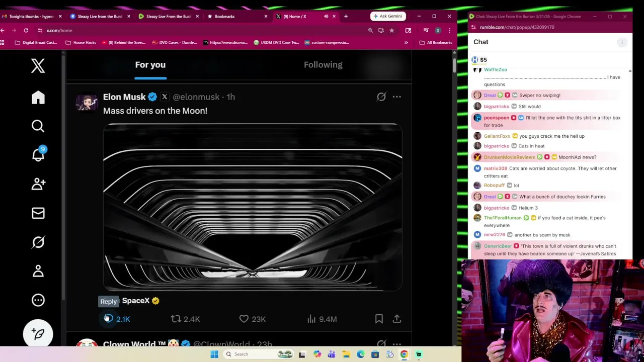
Task: Click Grok icon on Clown World post
Action: (381, 343)
